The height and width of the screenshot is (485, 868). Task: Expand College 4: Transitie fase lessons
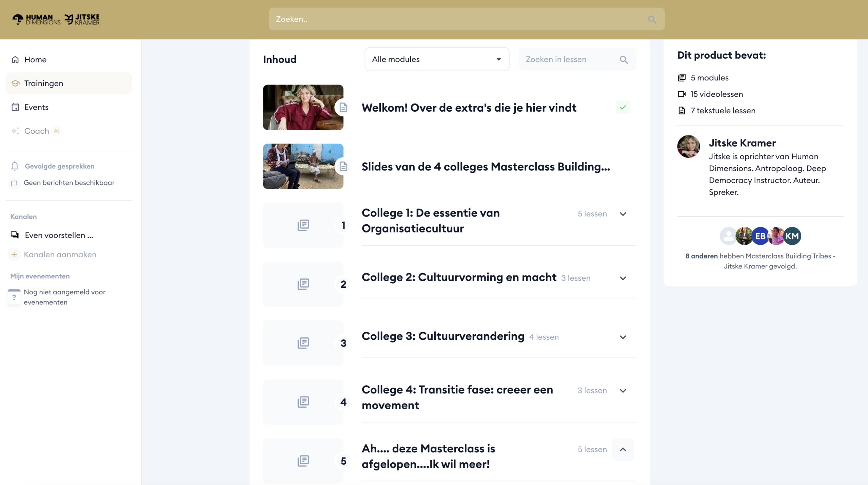[623, 391]
